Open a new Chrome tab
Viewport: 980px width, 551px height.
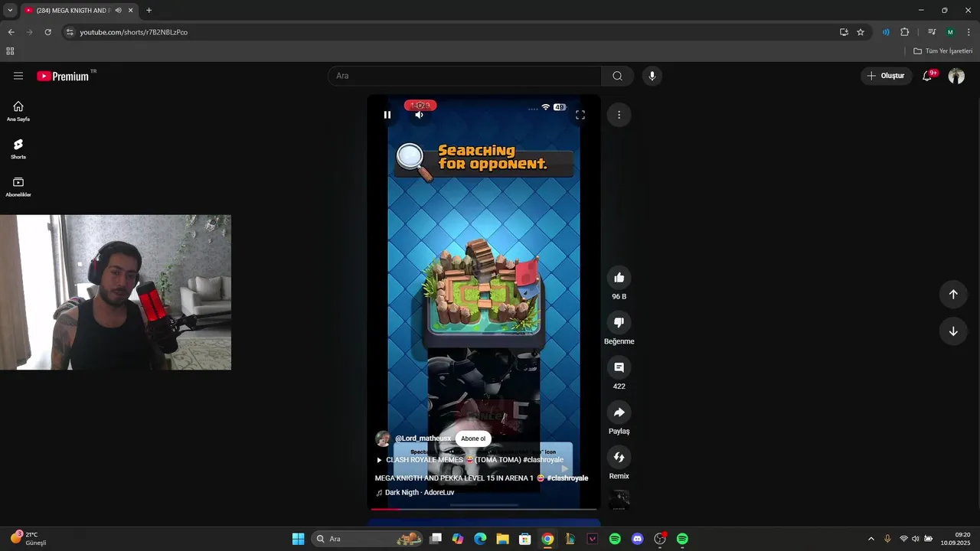[x=149, y=11]
